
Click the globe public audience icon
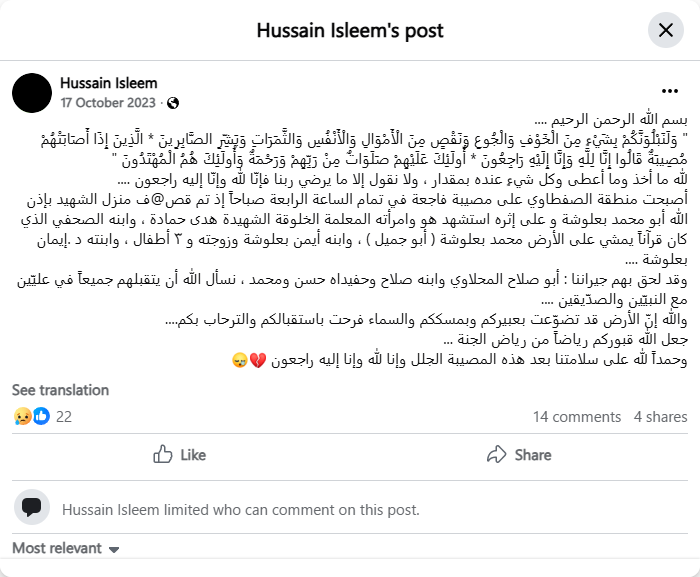(172, 103)
